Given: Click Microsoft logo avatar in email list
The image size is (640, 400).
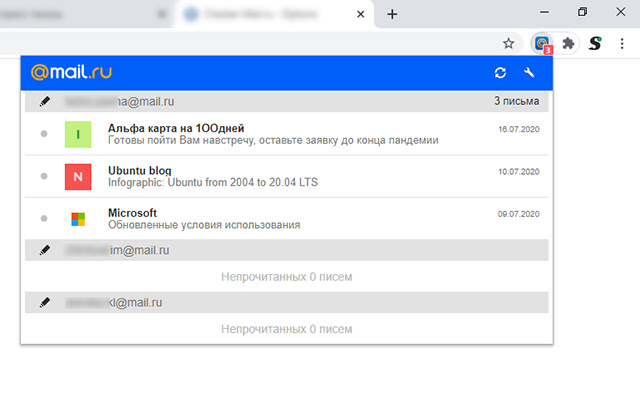Looking at the screenshot, I should [x=78, y=219].
